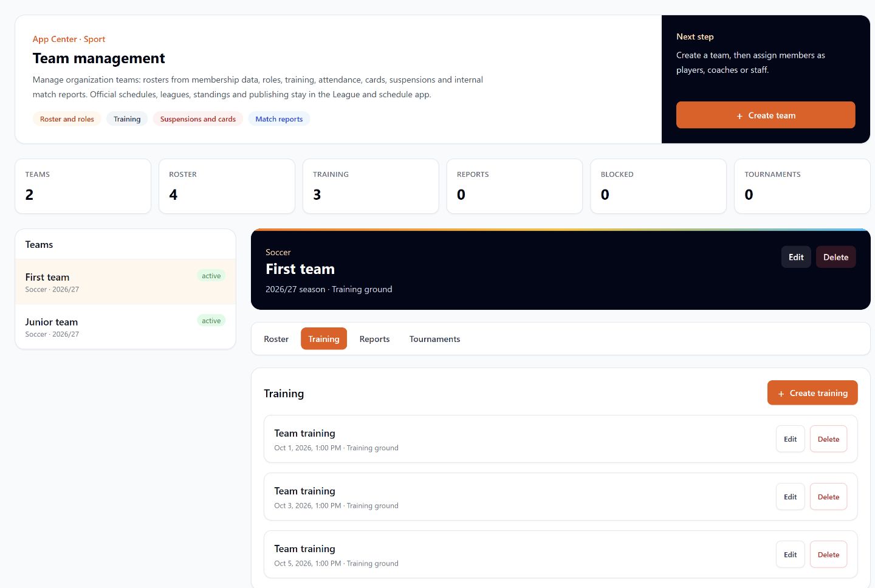The height and width of the screenshot is (588, 875).
Task: Go to the Tournaments tab
Action: 434,339
